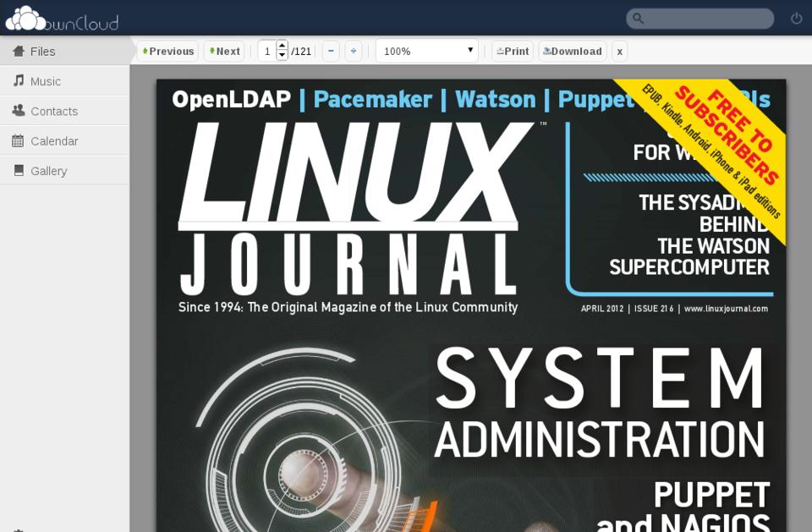The height and width of the screenshot is (532, 812).
Task: Open Music in the sidebar
Action: point(65,81)
